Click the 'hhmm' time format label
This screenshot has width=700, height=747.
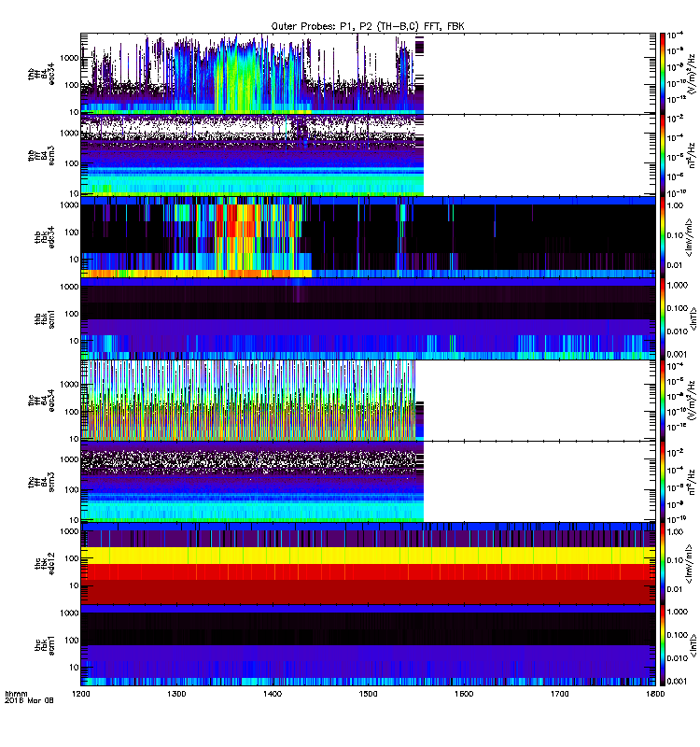[16, 694]
